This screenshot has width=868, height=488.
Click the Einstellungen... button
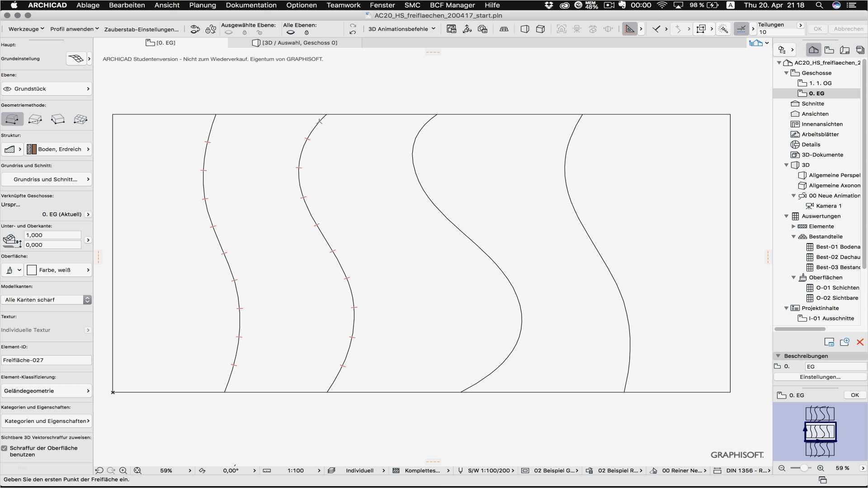point(820,377)
